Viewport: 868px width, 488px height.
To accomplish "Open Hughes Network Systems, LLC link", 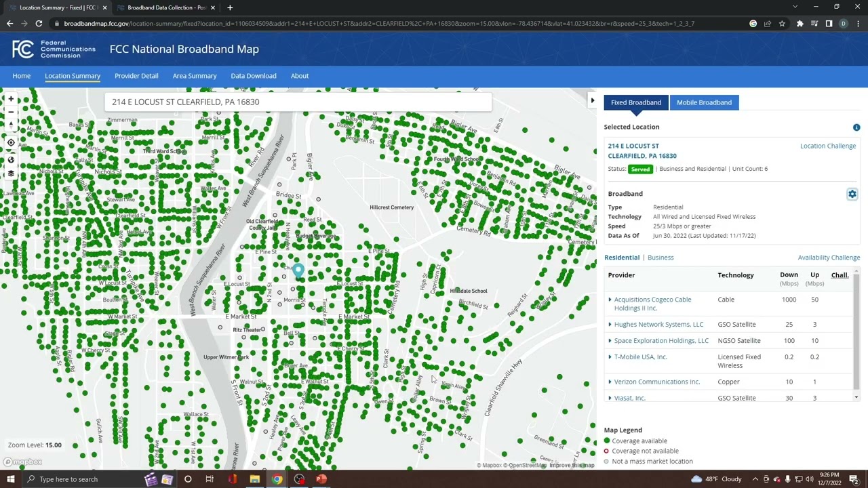I will [658, 325].
